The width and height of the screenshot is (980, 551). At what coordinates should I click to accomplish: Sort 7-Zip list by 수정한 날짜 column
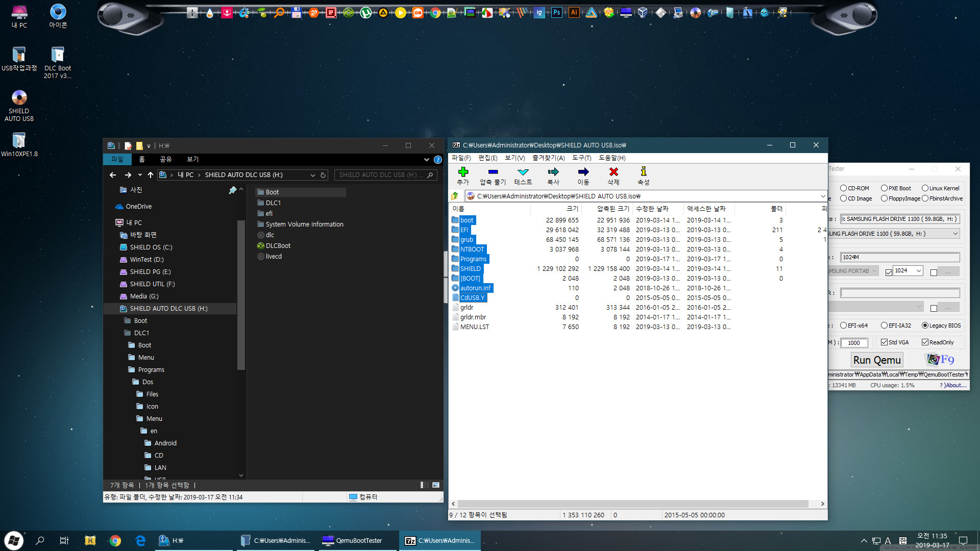657,209
